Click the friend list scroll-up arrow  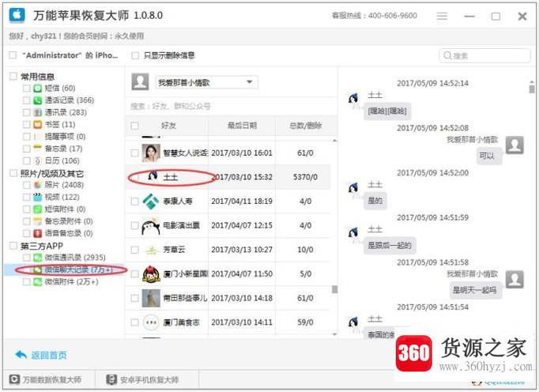click(334, 141)
